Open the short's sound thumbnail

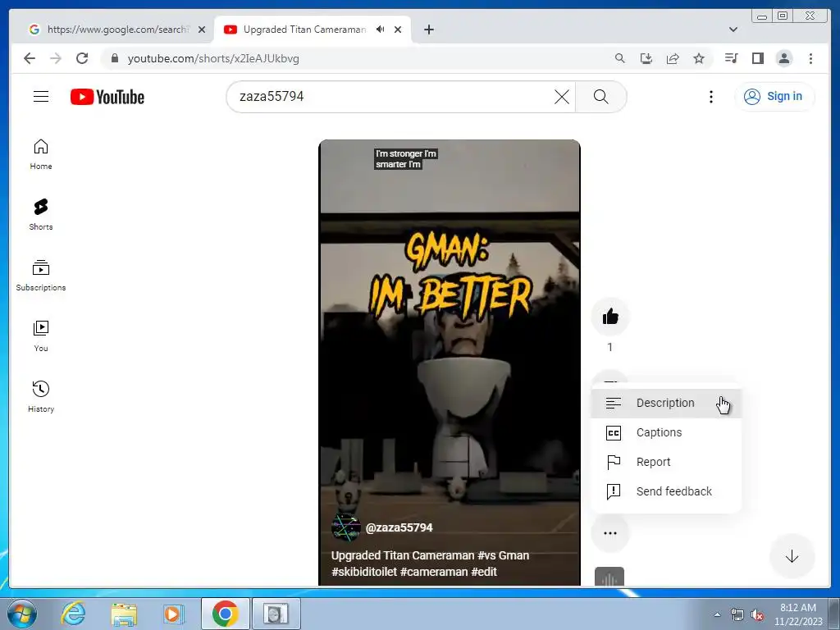point(609,577)
